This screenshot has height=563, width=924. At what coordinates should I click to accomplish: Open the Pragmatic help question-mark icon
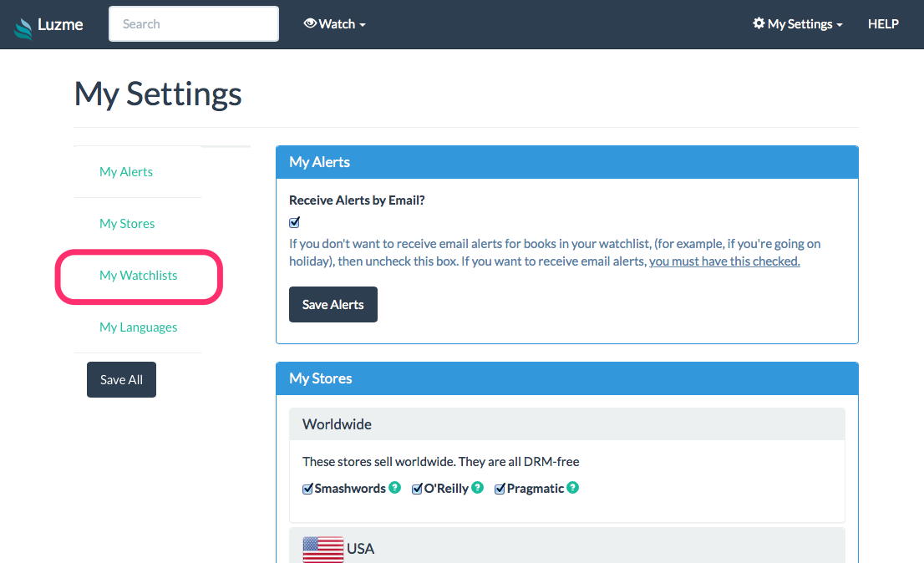click(573, 488)
